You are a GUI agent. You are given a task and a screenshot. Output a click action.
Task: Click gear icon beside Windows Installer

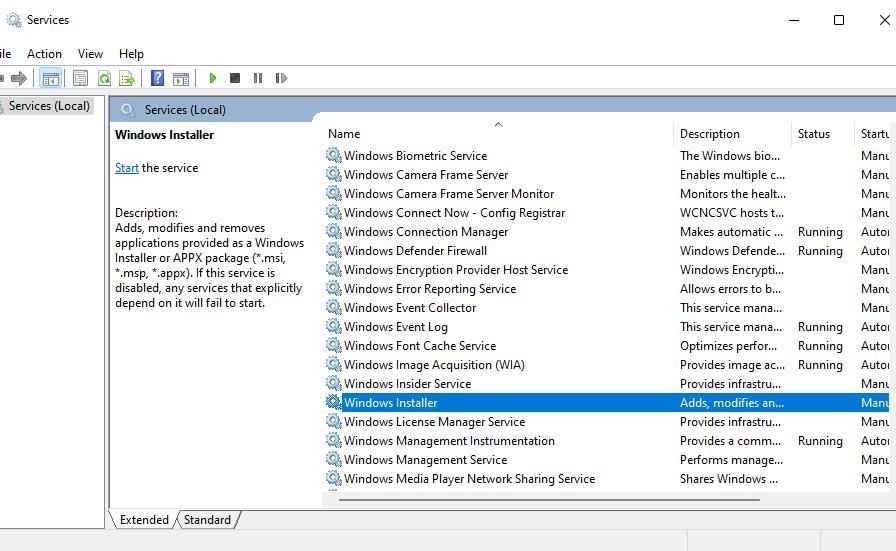pyautogui.click(x=334, y=402)
